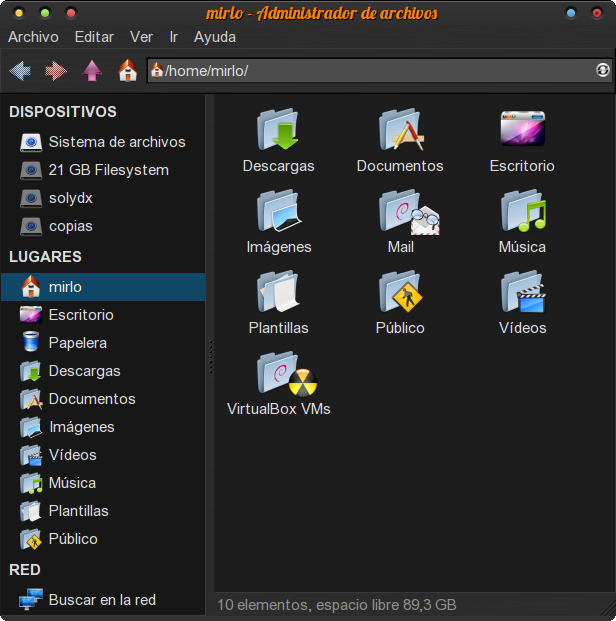This screenshot has width=616, height=621.
Task: Reload the folder via location bar icon
Action: (603, 70)
